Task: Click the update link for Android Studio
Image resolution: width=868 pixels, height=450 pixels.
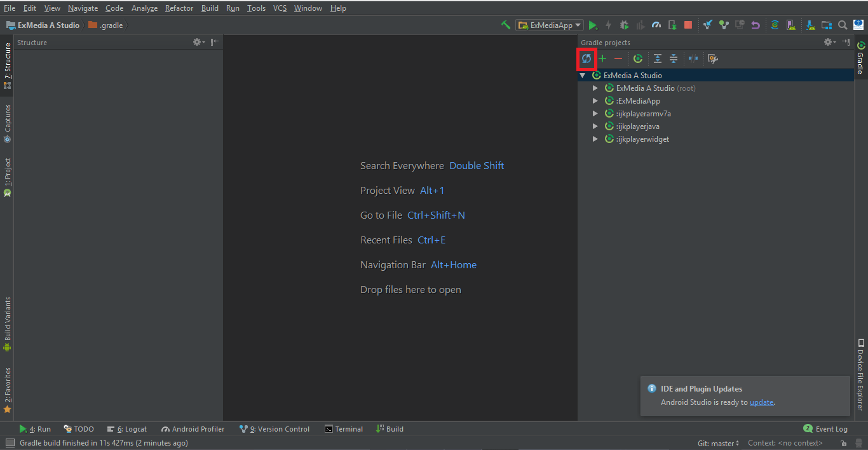Action: (x=761, y=402)
